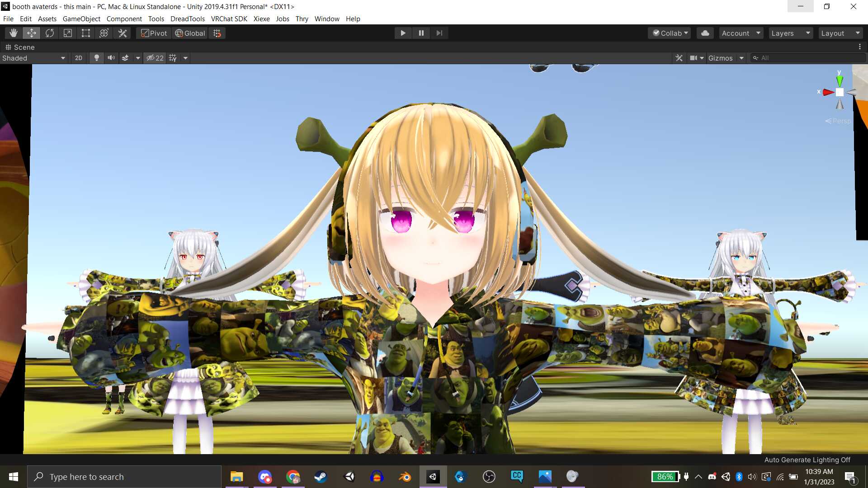
Task: Toggle hidden objects visibility showing 22
Action: [155, 58]
